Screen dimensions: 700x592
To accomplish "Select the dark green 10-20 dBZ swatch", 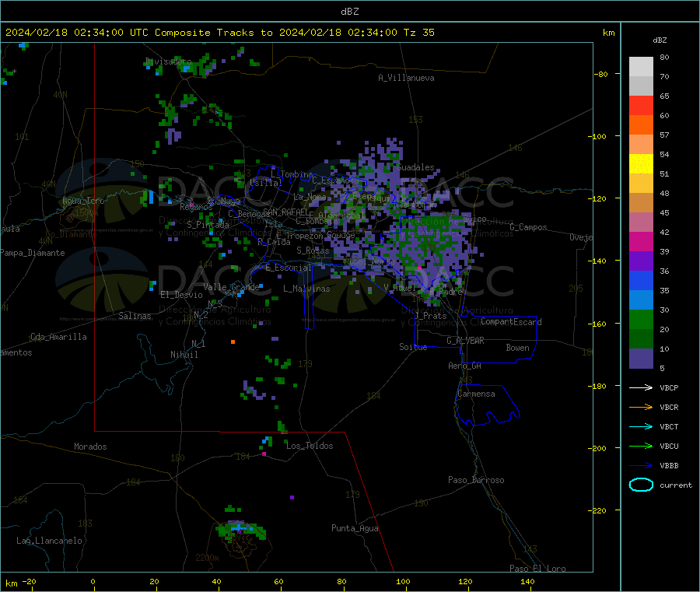I will click(x=641, y=338).
